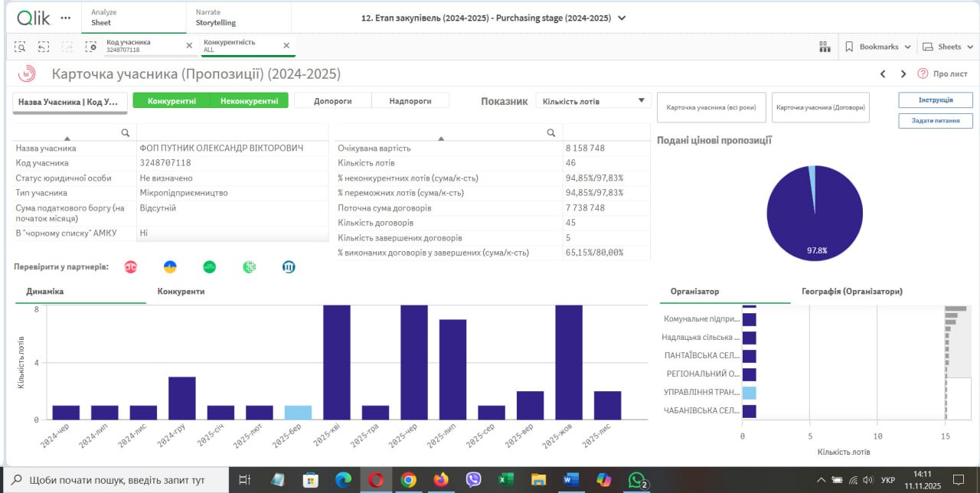Click the Qlik three-dots navigation menu
Image resolution: width=980 pixels, height=493 pixels.
tap(66, 18)
